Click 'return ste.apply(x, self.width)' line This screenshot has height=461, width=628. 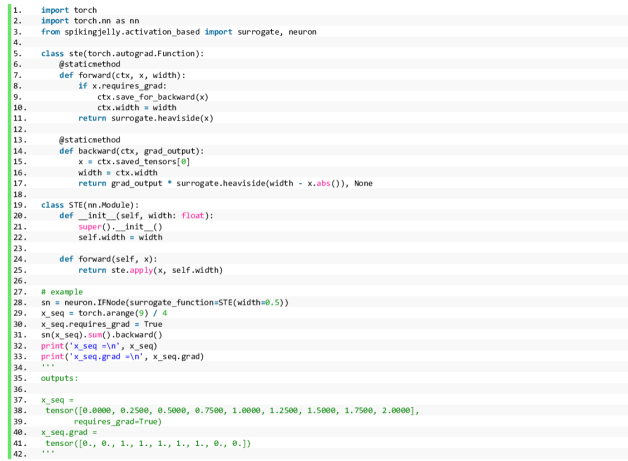point(151,270)
